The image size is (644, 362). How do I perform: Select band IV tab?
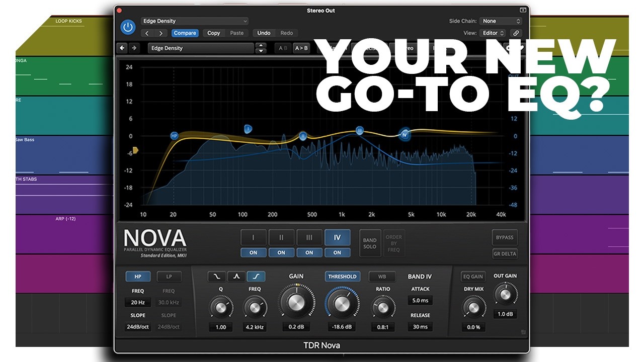pos(337,238)
